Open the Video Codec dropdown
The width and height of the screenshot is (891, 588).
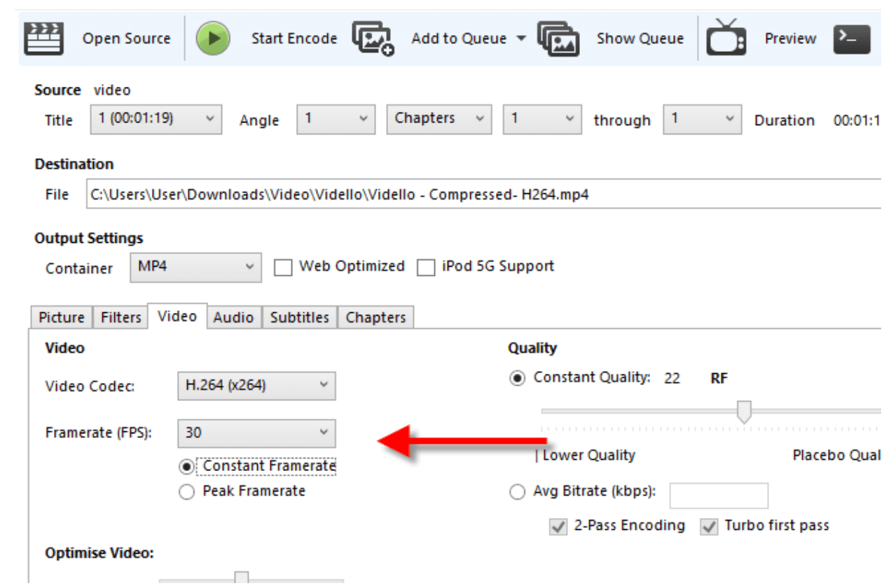click(256, 386)
